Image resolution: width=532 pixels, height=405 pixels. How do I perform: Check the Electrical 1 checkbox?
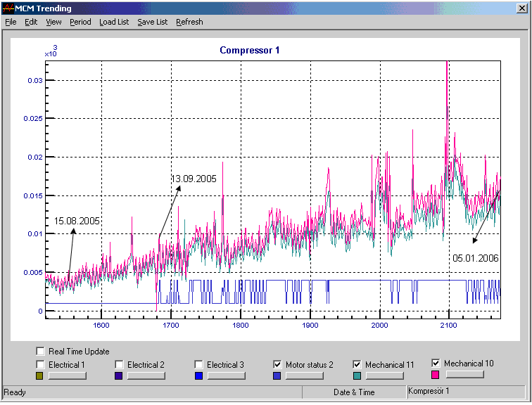pos(41,365)
